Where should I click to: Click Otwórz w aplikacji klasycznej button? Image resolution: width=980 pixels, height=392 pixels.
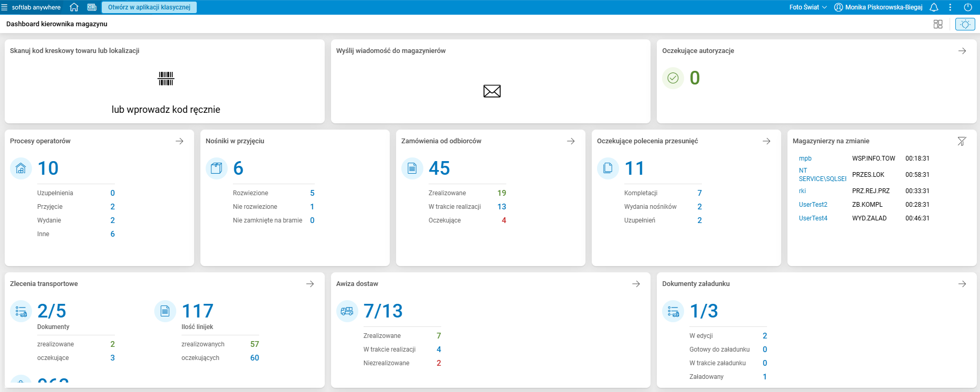[x=149, y=7]
